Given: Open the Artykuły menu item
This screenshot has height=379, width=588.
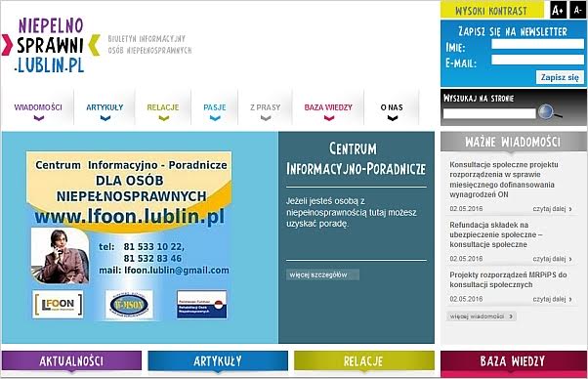Looking at the screenshot, I should click(105, 107).
